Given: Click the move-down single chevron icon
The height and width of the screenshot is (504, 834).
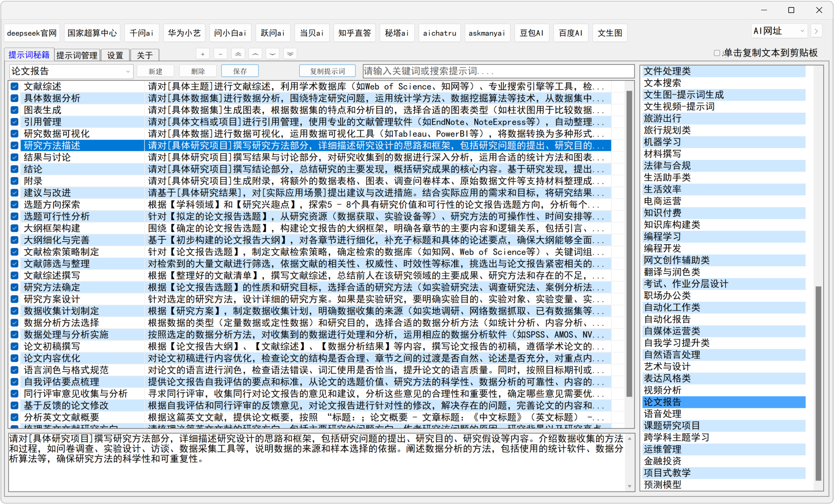Looking at the screenshot, I should point(273,54).
